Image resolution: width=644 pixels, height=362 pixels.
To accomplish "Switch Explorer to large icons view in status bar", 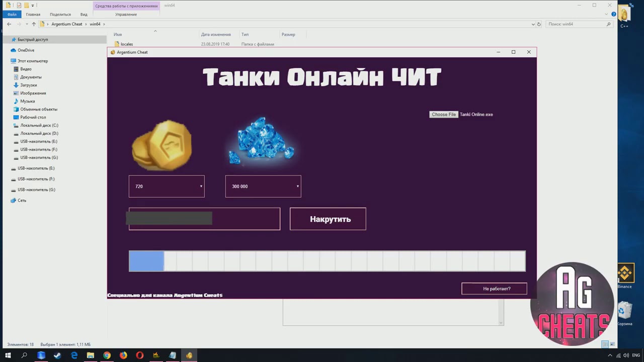I will [x=613, y=344].
